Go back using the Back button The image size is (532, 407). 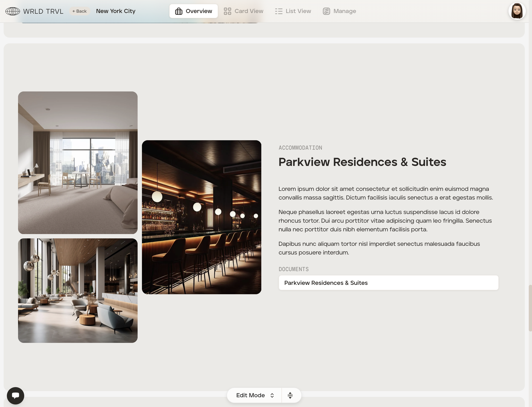80,11
